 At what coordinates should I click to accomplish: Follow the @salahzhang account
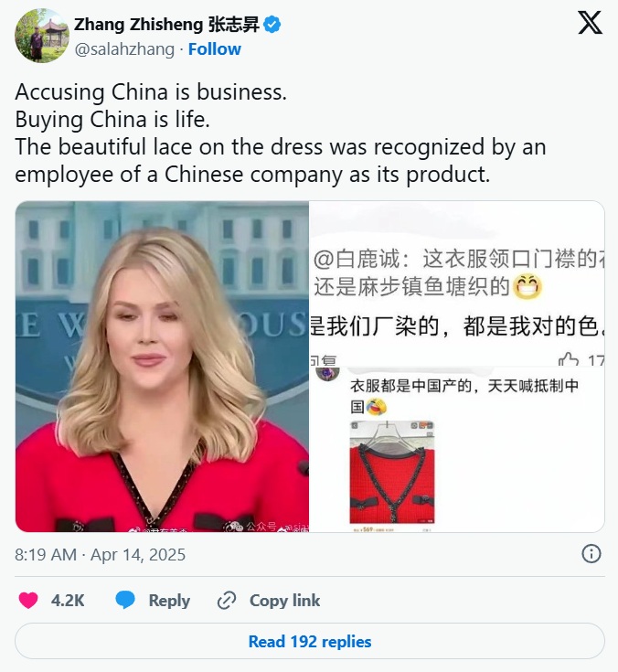(x=215, y=49)
